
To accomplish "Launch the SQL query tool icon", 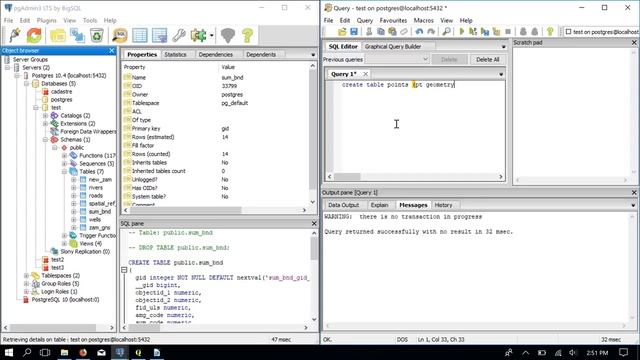I will click(x=120, y=36).
